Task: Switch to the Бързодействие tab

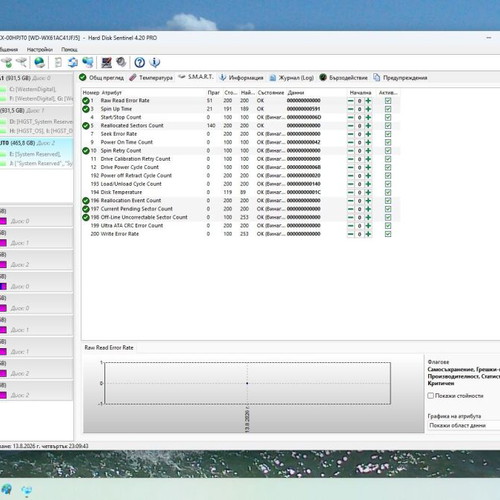Action: click(x=344, y=78)
